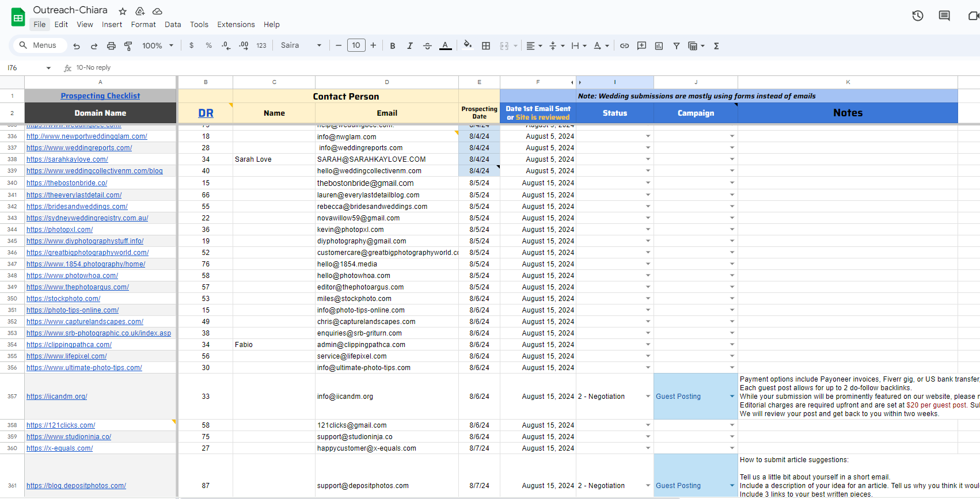Viewport: 980px width, 499px height.
Task: Open the Saira font dropdown
Action: pyautogui.click(x=301, y=45)
